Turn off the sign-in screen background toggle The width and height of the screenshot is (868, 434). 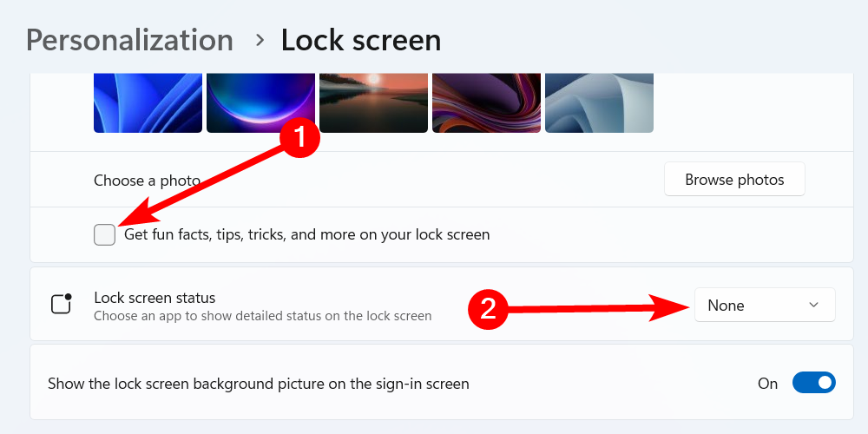tap(813, 383)
